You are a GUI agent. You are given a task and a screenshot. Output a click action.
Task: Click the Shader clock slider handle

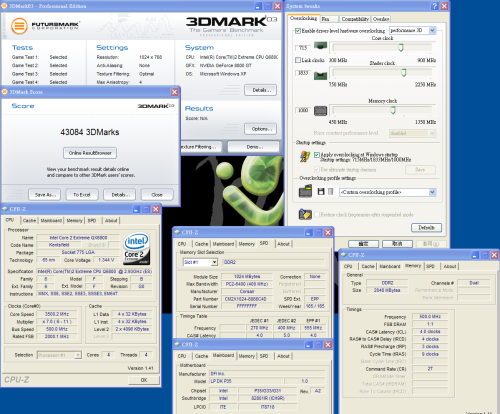point(404,73)
